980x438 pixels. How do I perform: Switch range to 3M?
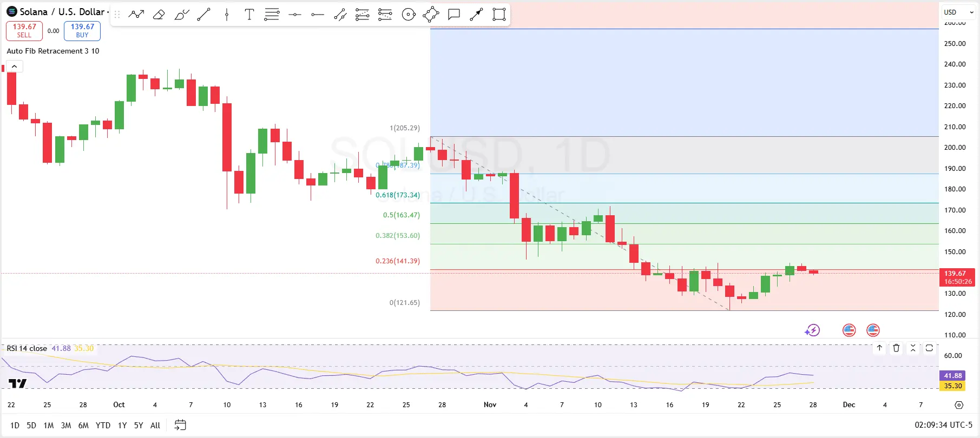(65, 426)
